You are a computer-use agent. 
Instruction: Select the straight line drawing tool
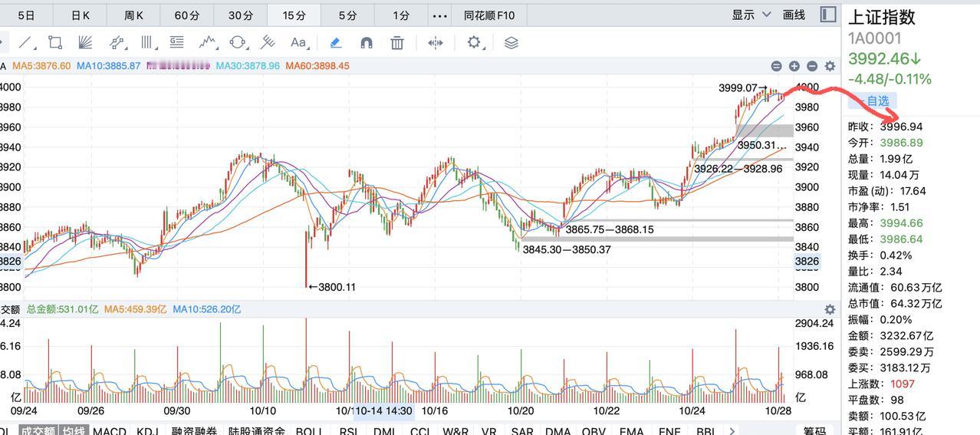click(26, 42)
